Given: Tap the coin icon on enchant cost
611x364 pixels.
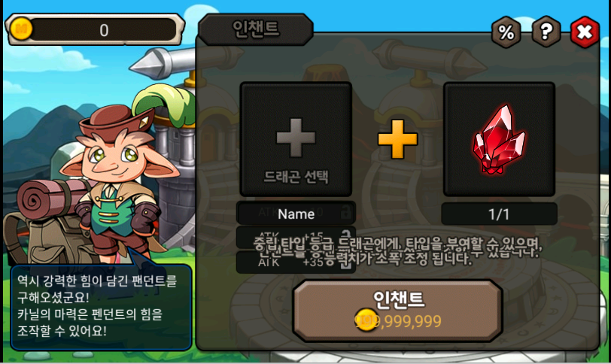Looking at the screenshot, I should point(366,320).
